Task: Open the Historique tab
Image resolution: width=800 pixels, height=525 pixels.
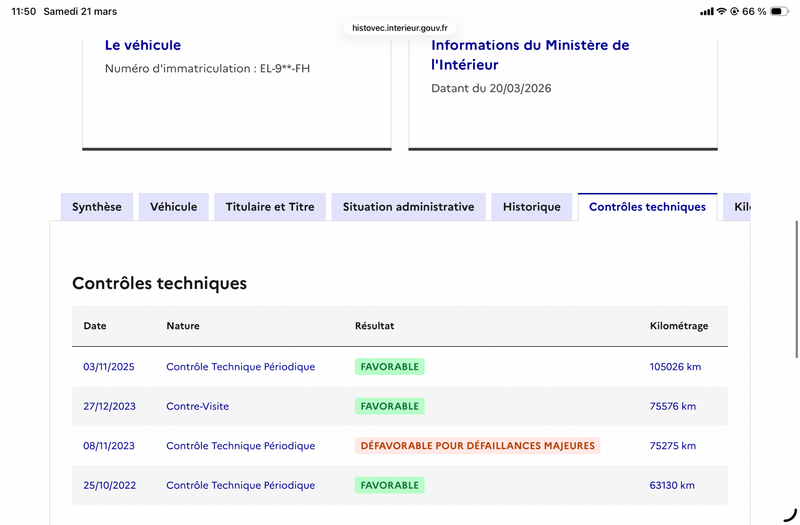Action: tap(532, 207)
